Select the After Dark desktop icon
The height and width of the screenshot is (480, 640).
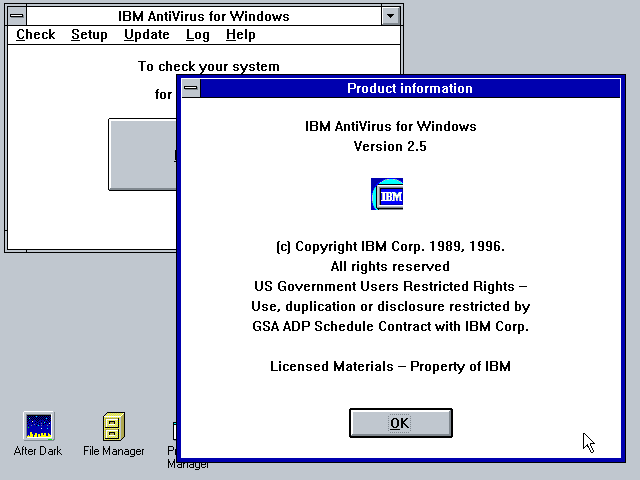point(38,434)
